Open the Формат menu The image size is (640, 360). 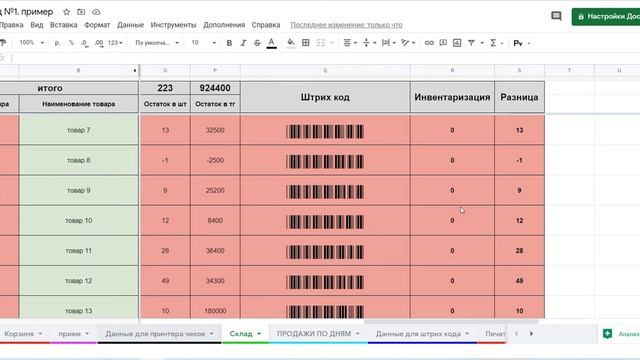(x=97, y=25)
